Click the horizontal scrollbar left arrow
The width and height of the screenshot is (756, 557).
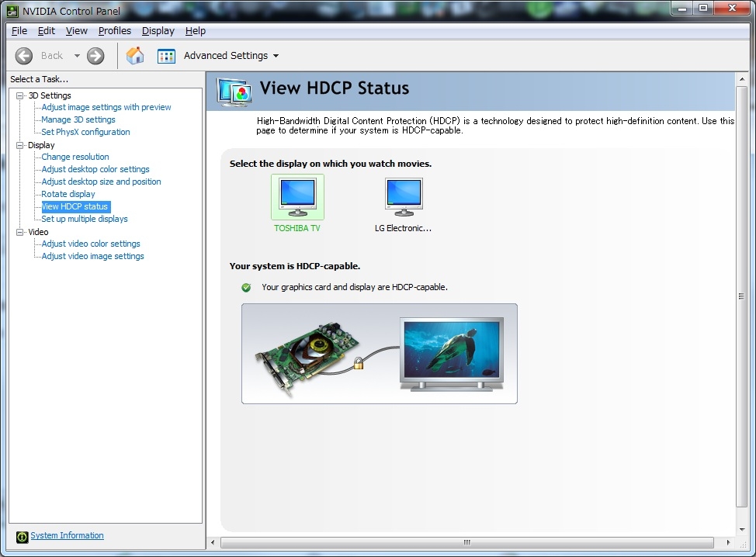[x=213, y=542]
